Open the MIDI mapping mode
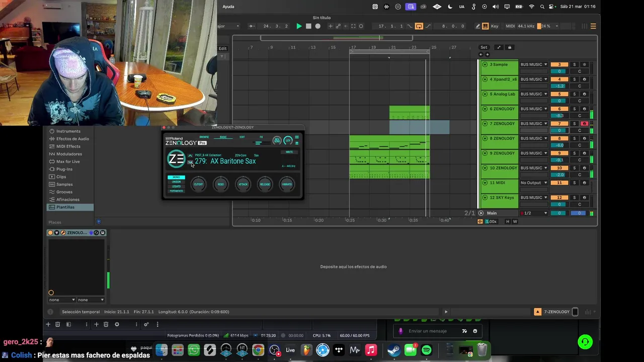 point(510,26)
